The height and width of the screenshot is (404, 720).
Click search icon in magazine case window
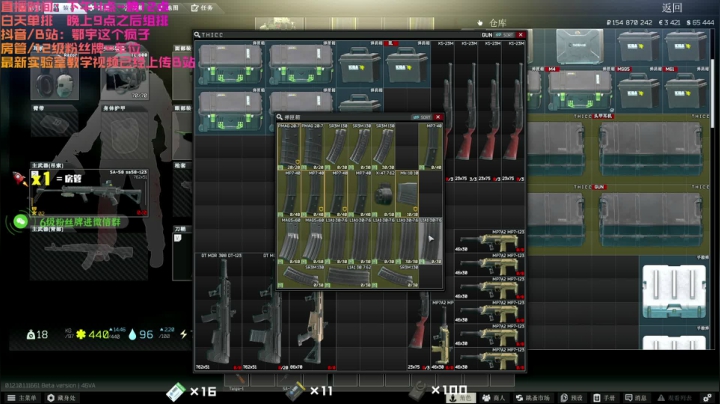pos(279,117)
